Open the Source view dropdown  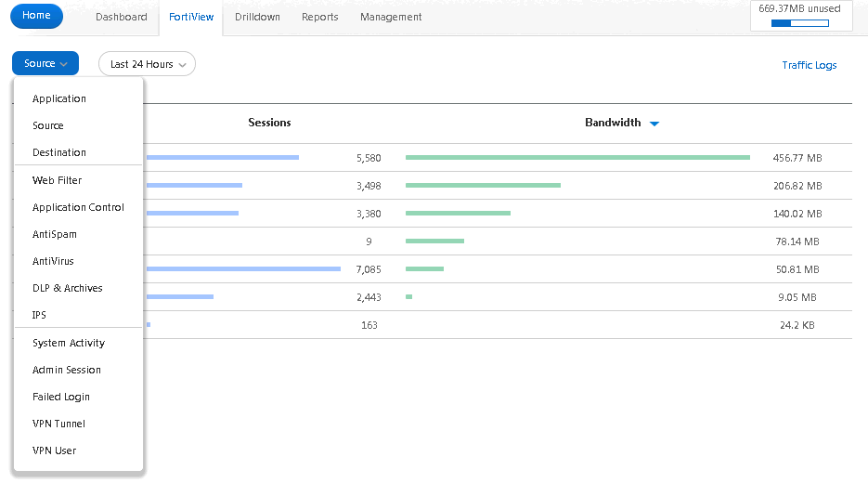coord(45,63)
